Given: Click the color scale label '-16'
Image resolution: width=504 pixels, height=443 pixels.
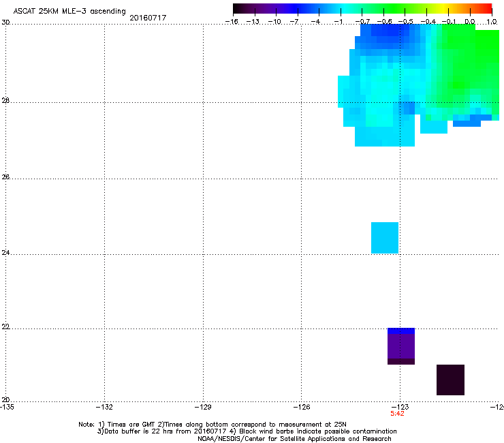Looking at the screenshot, I should (232, 22).
